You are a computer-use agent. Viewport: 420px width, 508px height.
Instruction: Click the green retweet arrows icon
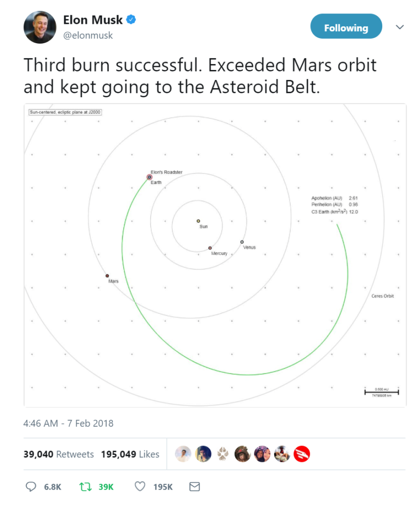[x=85, y=487]
